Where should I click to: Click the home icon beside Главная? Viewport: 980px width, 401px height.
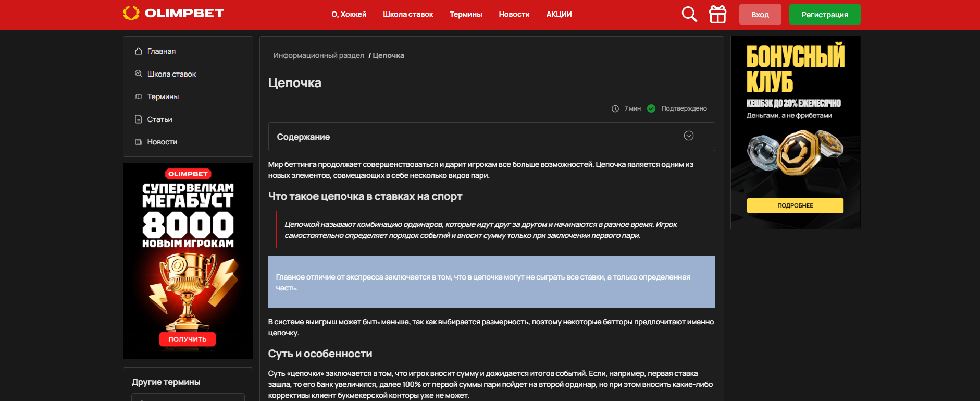click(x=139, y=51)
